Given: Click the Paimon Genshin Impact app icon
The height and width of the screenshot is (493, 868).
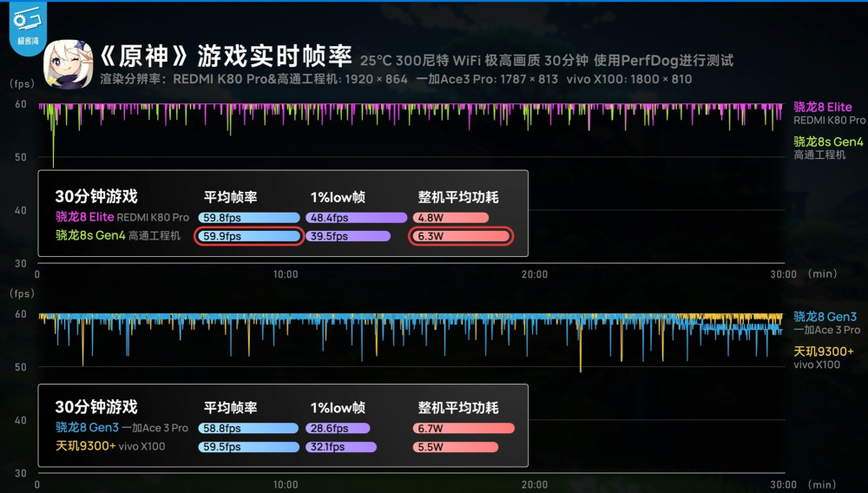Looking at the screenshot, I should click(68, 63).
